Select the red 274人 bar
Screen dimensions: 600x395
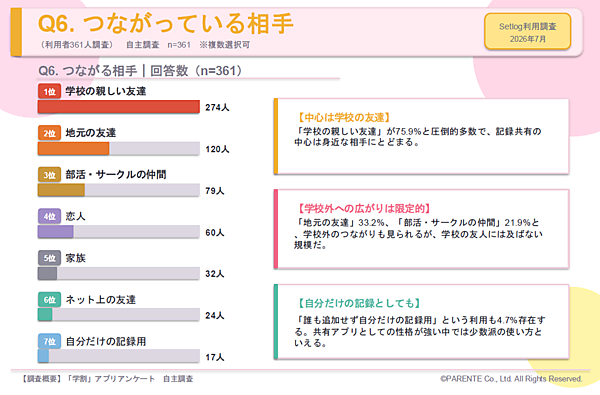(x=119, y=107)
